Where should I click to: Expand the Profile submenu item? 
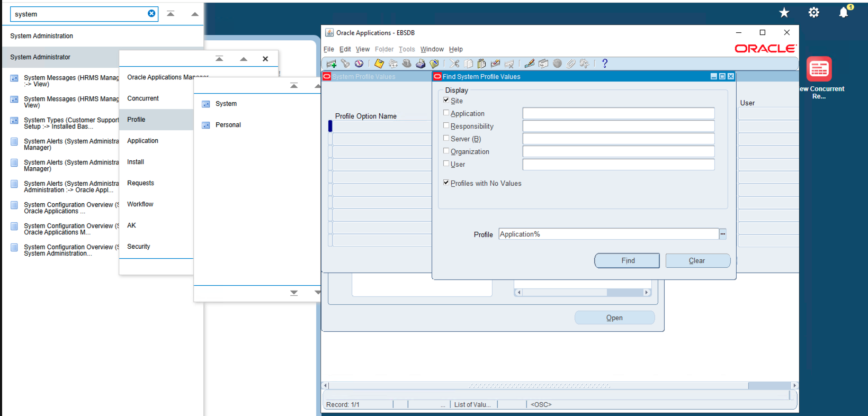pyautogui.click(x=136, y=120)
